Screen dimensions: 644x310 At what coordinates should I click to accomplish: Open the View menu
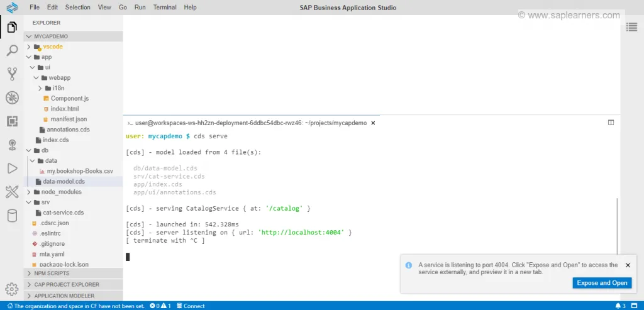(x=105, y=8)
